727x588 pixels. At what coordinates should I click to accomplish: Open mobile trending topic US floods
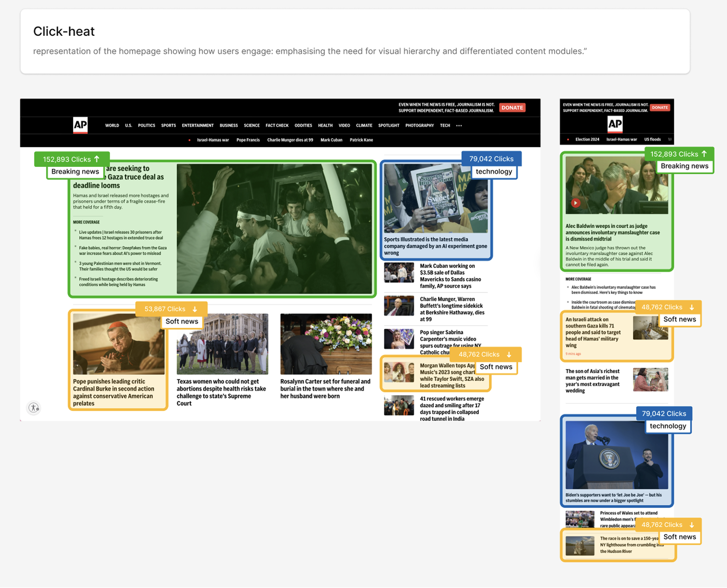coord(652,139)
